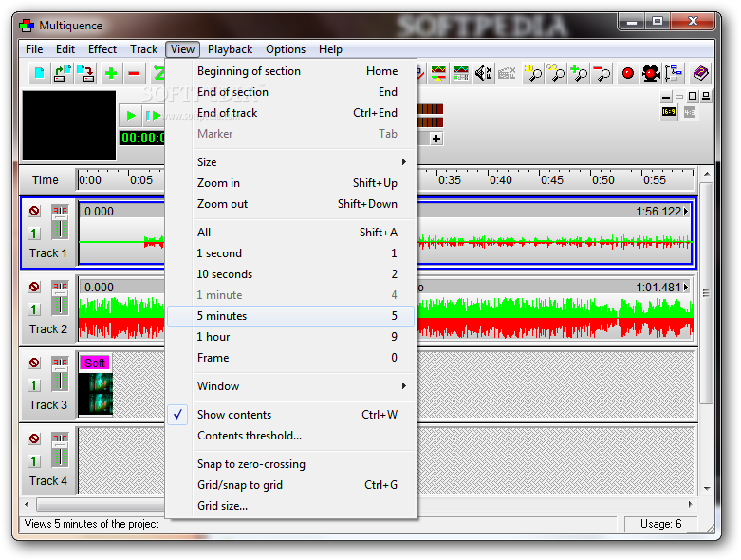Open Grid size... dialog

(x=290, y=506)
